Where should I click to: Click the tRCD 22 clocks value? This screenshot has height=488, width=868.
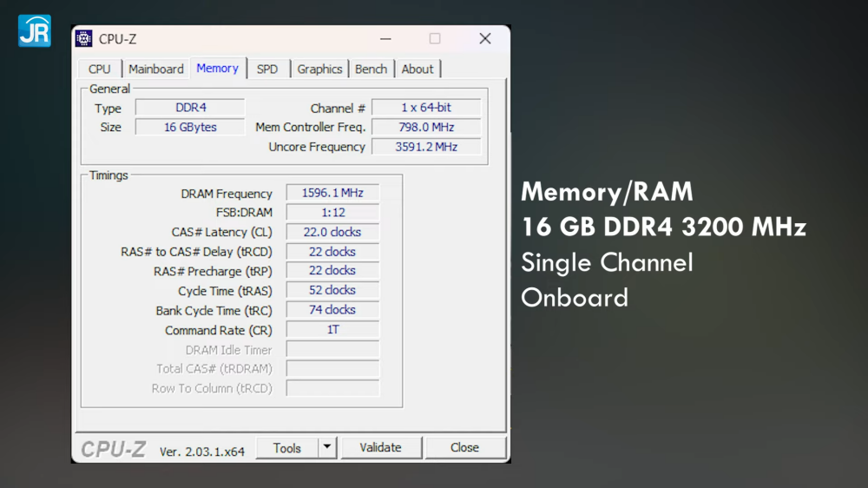pos(332,252)
